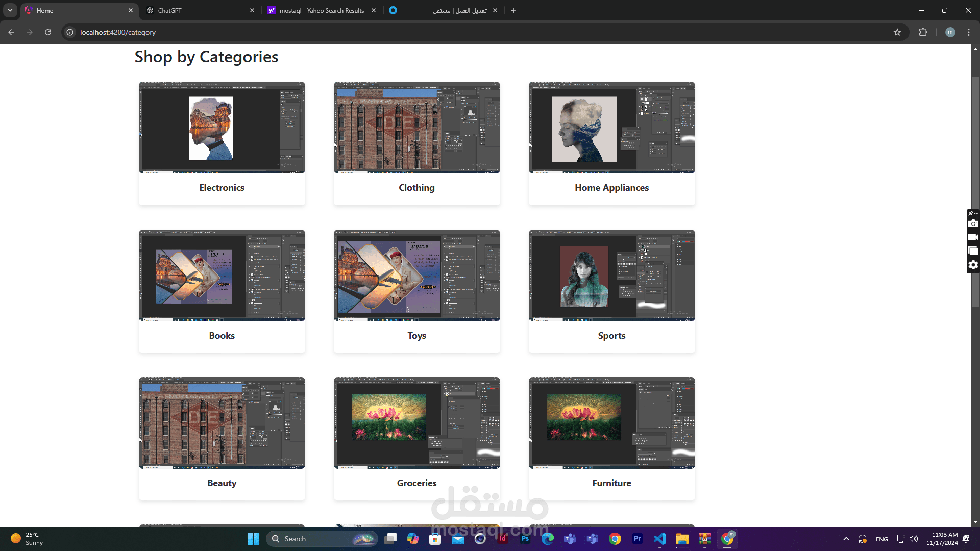Image resolution: width=980 pixels, height=551 pixels.
Task: Bookmark this page with star icon
Action: [x=897, y=32]
